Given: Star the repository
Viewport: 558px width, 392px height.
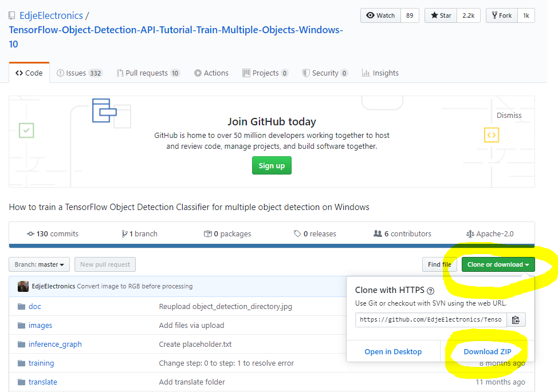Looking at the screenshot, I should [441, 15].
